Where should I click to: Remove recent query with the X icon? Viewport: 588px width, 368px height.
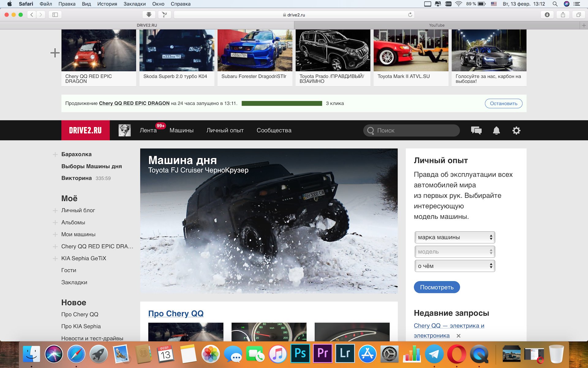pyautogui.click(x=458, y=336)
